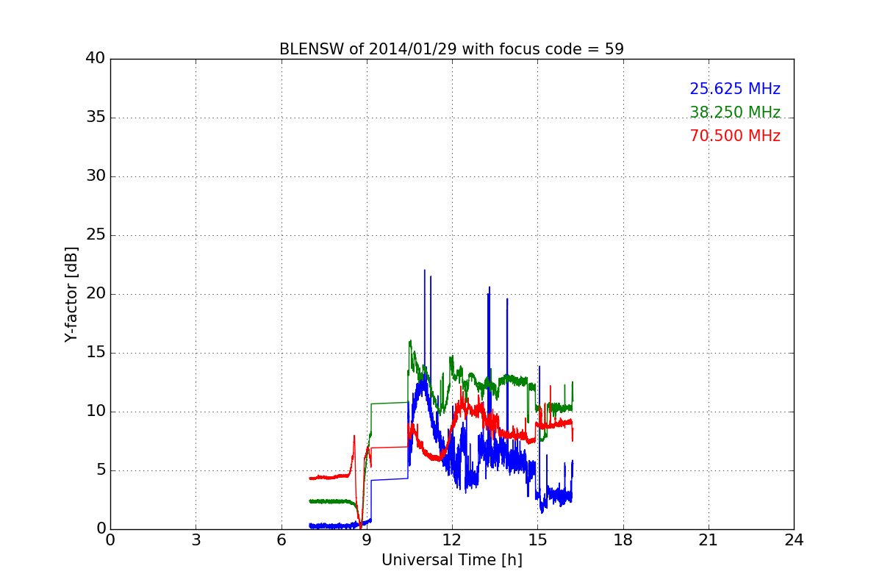Click x-axis tick label 15
The height and width of the screenshot is (588, 882).
[537, 539]
